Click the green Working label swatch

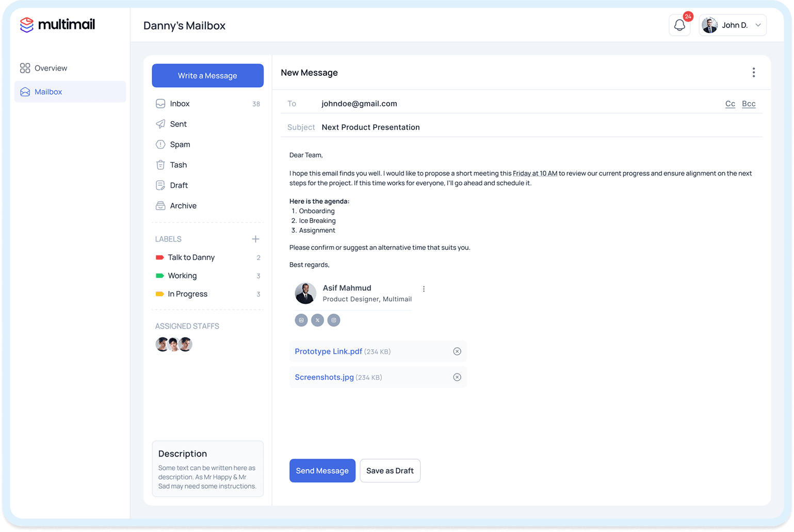159,276
